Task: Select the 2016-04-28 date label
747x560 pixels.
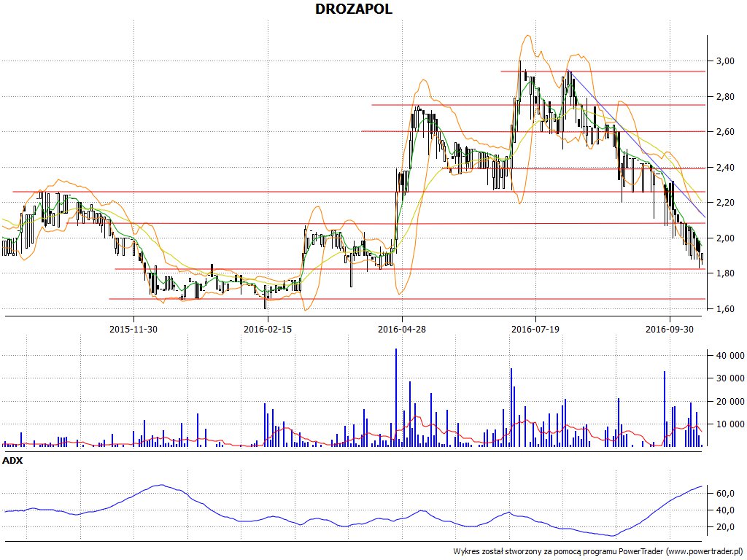Action: click(402, 329)
